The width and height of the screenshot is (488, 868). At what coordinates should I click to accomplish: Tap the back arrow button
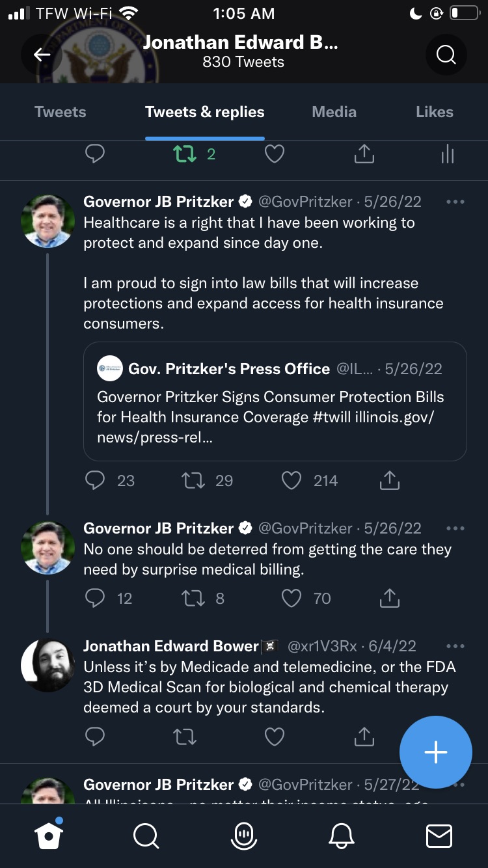pos(42,55)
